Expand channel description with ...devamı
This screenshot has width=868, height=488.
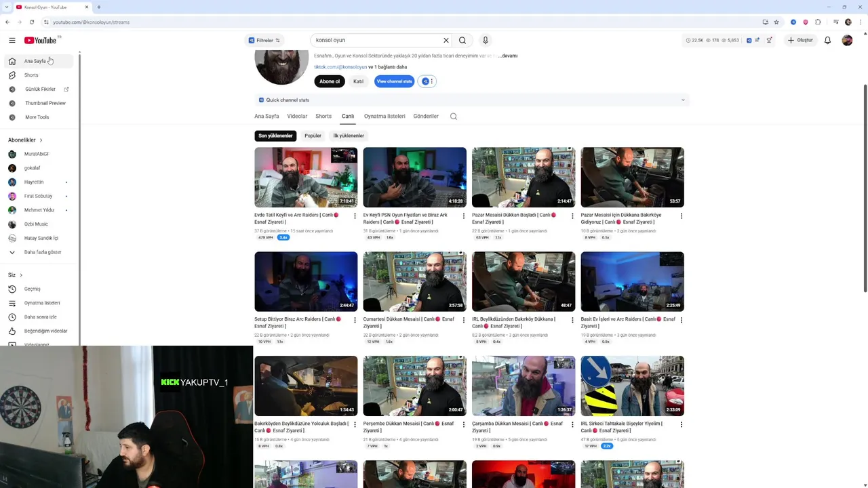pos(507,56)
